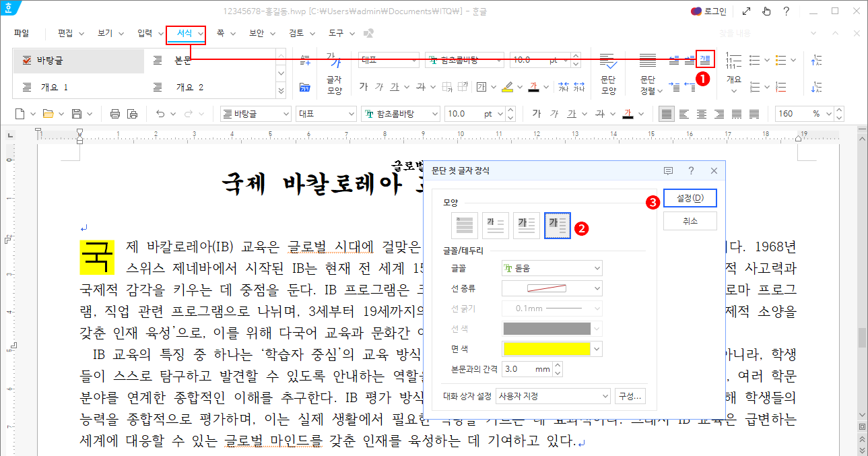Select the drop cap (기울) icon in the ribbon
Screen dimensions: 868x456
pos(704,59)
